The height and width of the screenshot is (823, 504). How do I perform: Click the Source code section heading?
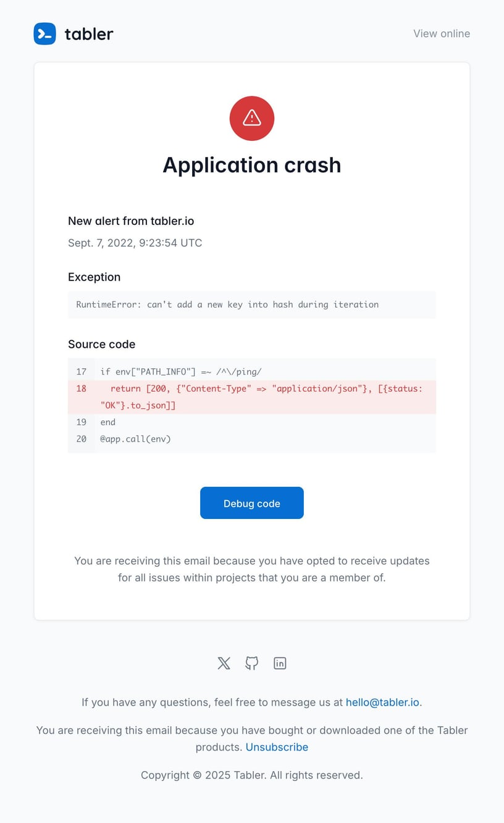(x=101, y=344)
